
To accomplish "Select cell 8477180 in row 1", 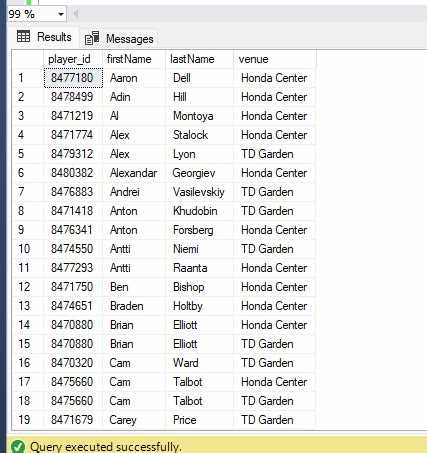I will 73,78.
